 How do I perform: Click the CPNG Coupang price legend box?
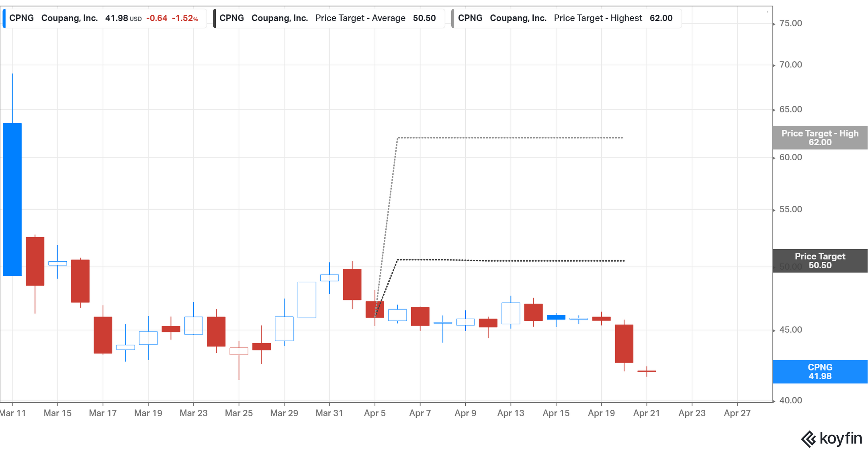tap(104, 18)
